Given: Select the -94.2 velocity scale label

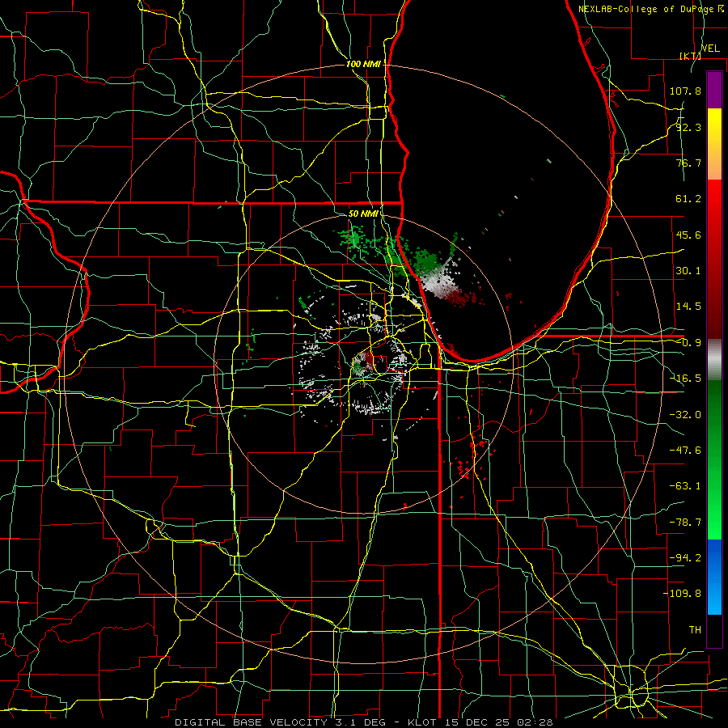Looking at the screenshot, I should pyautogui.click(x=685, y=558).
